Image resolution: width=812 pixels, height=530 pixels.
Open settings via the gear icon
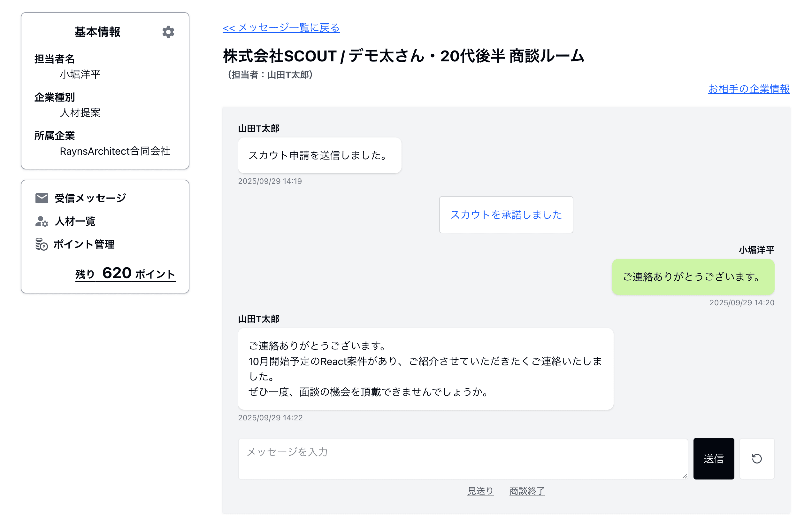pyautogui.click(x=168, y=32)
